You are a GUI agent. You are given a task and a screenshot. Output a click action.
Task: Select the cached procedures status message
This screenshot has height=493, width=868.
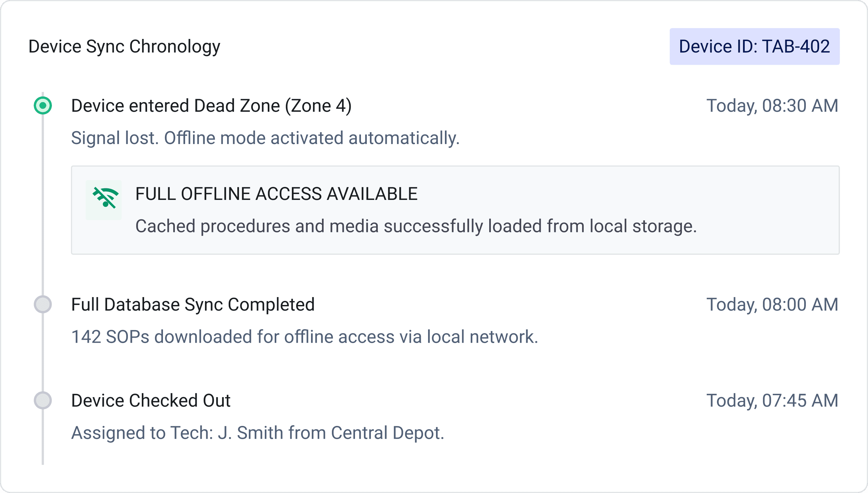point(416,226)
